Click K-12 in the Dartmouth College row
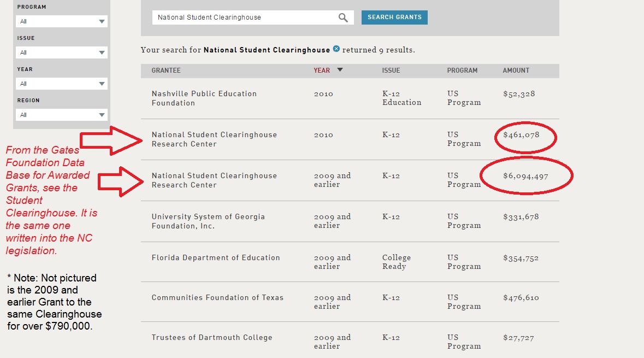This screenshot has width=644, height=358. pyautogui.click(x=391, y=337)
